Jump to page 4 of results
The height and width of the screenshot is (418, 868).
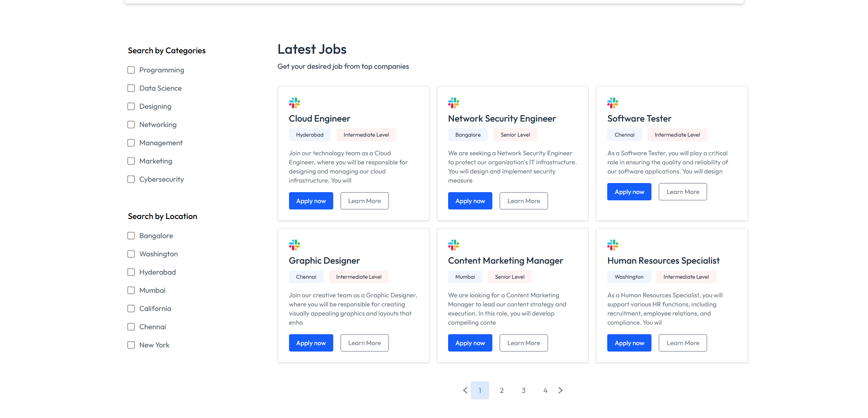[x=545, y=390]
